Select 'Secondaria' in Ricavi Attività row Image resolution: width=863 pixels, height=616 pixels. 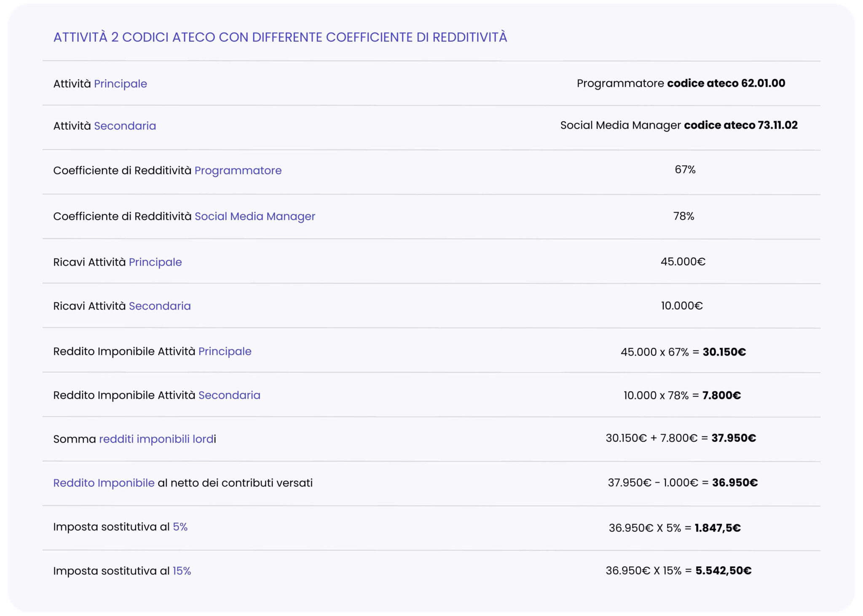pyautogui.click(x=160, y=306)
